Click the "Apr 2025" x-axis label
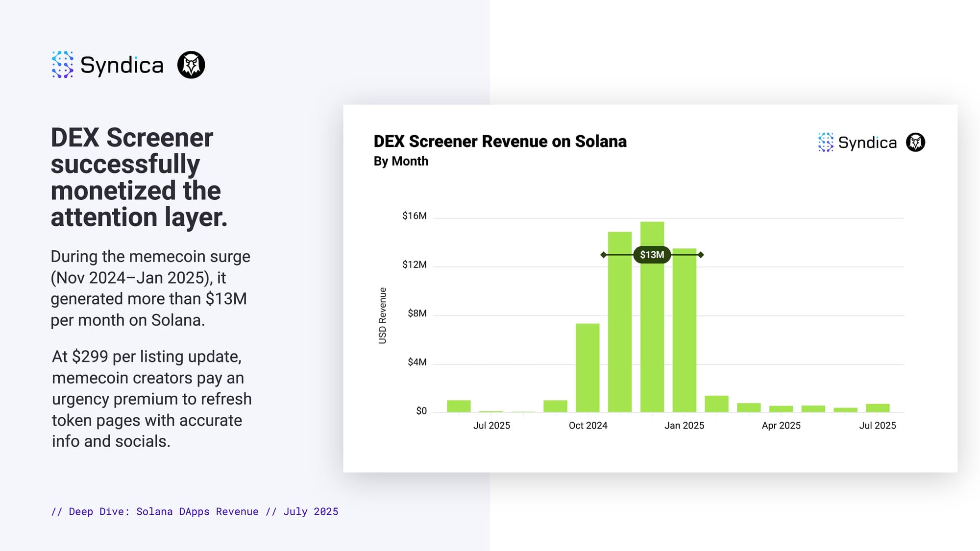This screenshot has width=980, height=551. [781, 426]
